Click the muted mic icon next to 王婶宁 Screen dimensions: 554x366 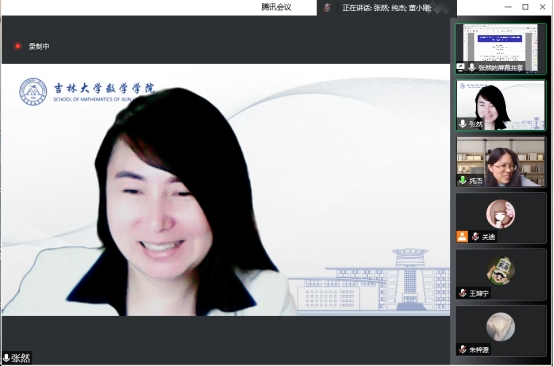coord(463,293)
